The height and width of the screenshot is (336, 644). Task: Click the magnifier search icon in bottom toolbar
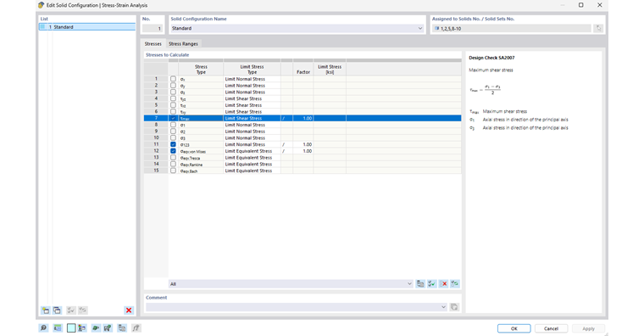(x=43, y=328)
